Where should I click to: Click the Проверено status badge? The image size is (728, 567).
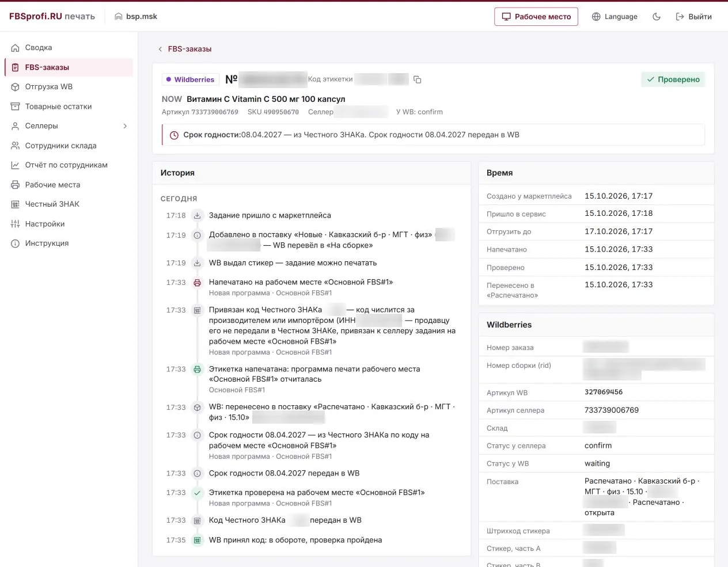(673, 79)
